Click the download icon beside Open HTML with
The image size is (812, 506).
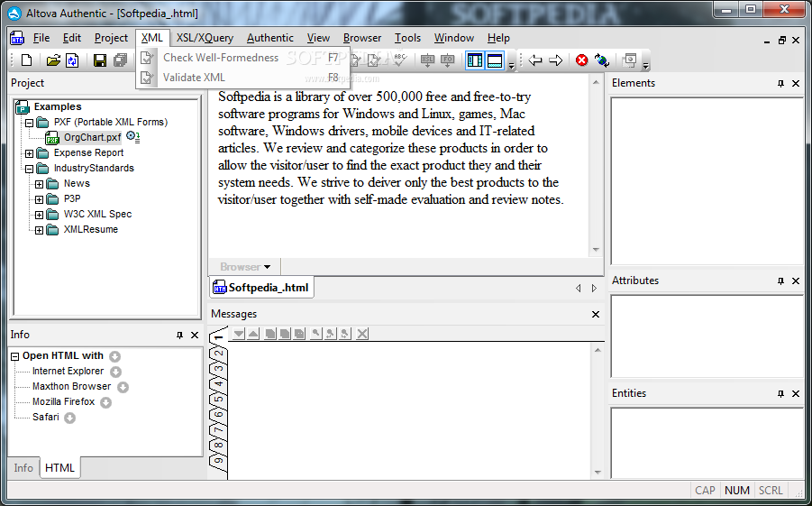coord(115,356)
